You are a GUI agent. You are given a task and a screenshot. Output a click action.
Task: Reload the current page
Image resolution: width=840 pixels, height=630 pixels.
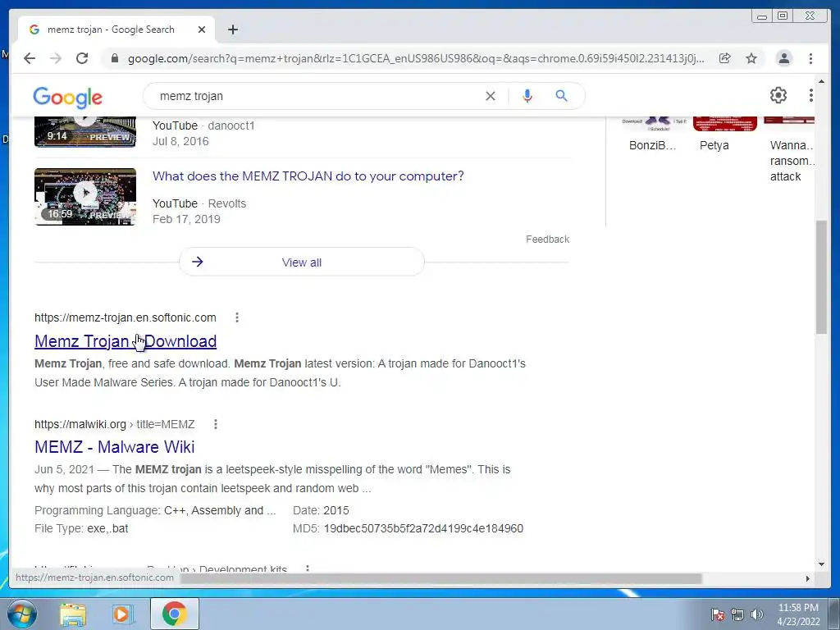click(82, 58)
